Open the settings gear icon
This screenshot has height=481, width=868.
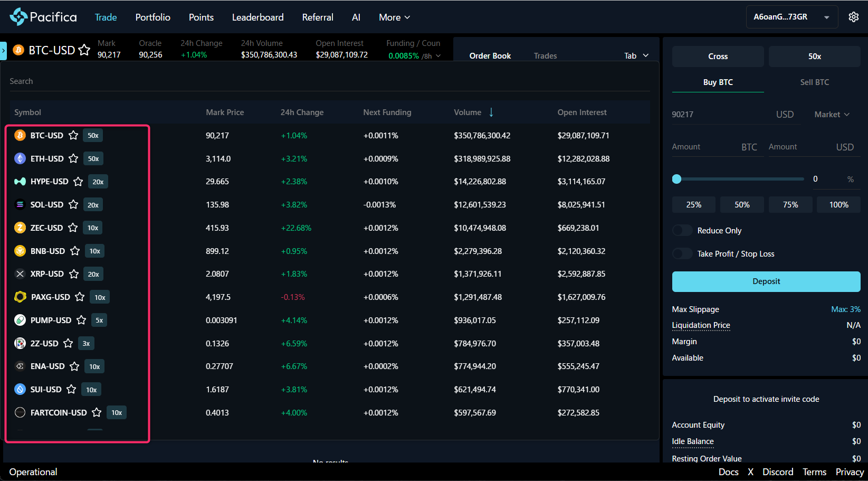(x=853, y=17)
